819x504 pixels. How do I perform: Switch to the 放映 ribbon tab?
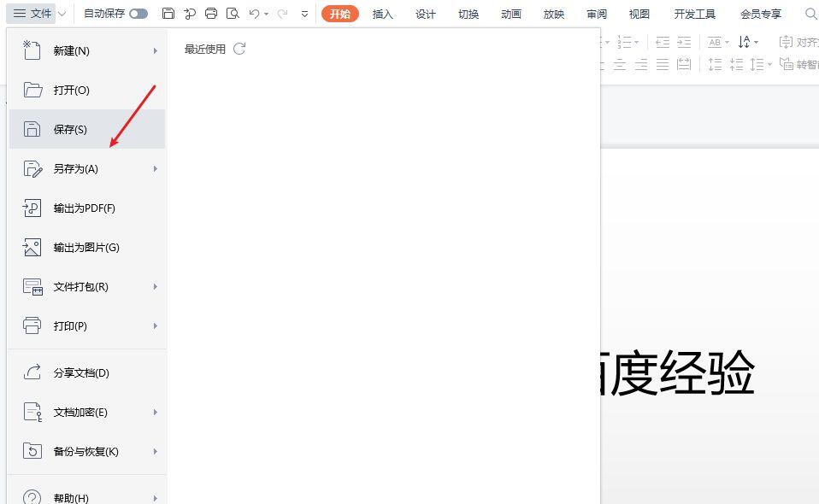[554, 14]
